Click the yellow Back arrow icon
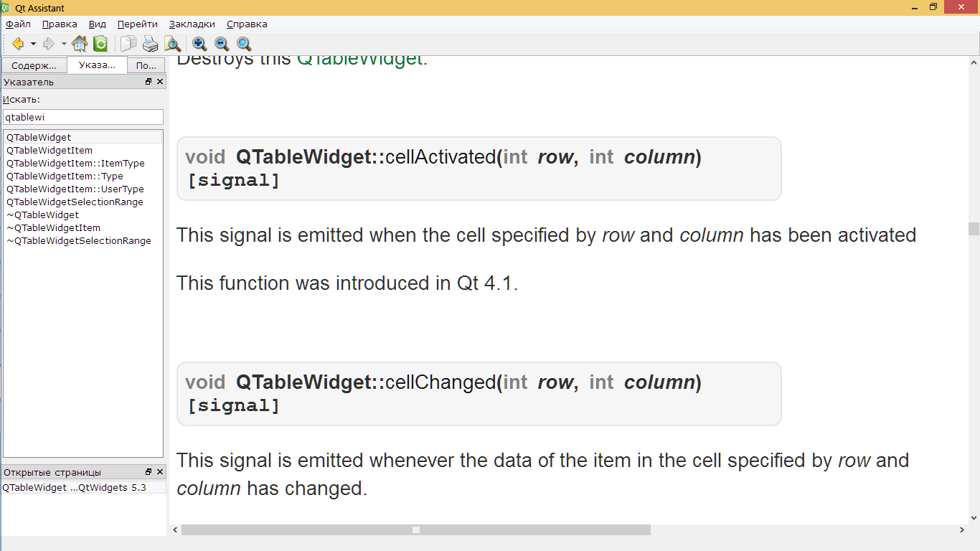This screenshot has width=980, height=551. pyautogui.click(x=18, y=44)
